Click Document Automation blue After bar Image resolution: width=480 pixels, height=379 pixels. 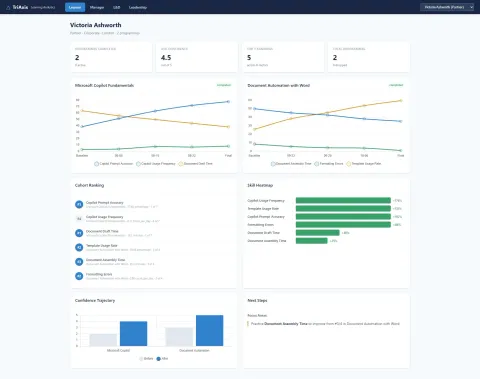tap(210, 330)
